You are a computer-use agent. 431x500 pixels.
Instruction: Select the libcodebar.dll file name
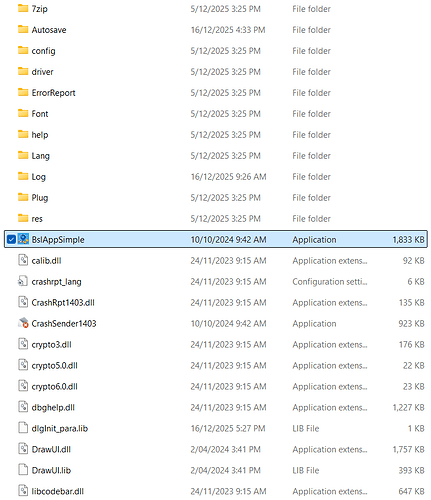click(x=58, y=492)
